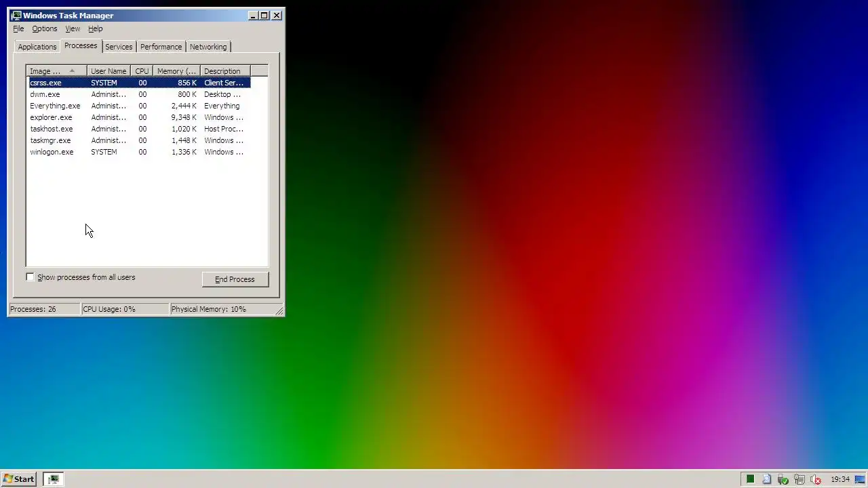Open the Performance tab

(x=161, y=47)
